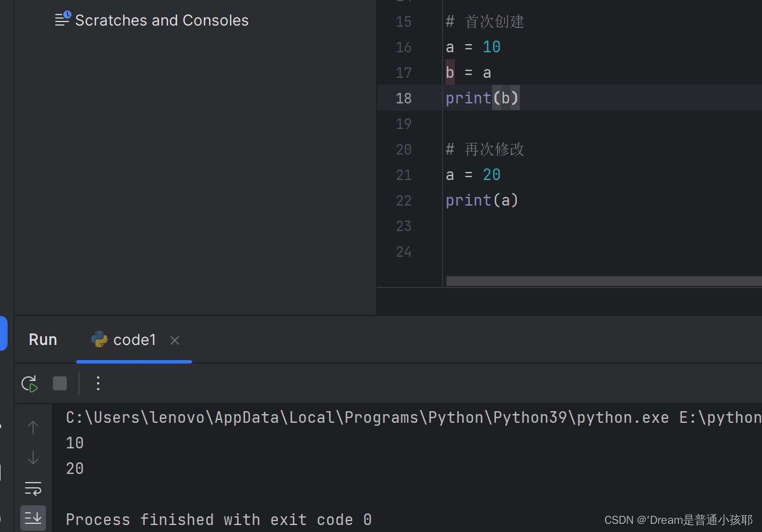Click line number 20 in the gutter
The height and width of the screenshot is (532, 762).
pyautogui.click(x=404, y=149)
